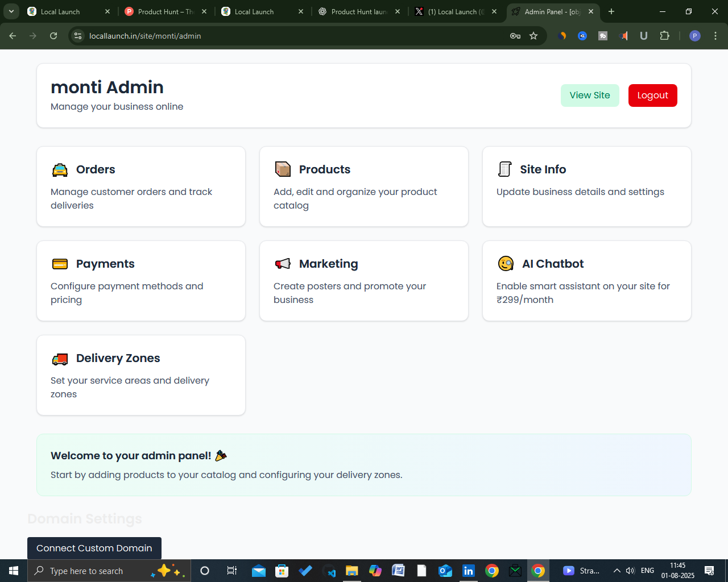Viewport: 728px width, 582px height.
Task: Click 'Update business details and settings' text
Action: [x=580, y=192]
